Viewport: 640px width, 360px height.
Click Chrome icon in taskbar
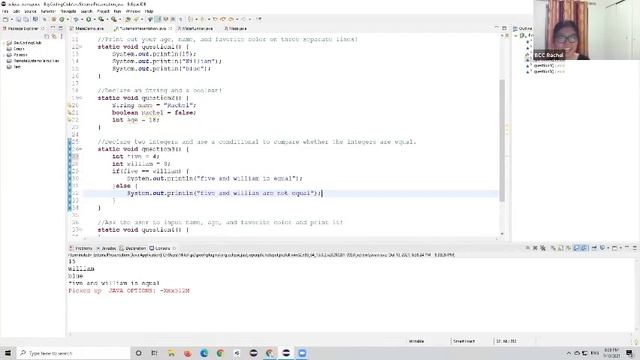pyautogui.click(x=220, y=353)
